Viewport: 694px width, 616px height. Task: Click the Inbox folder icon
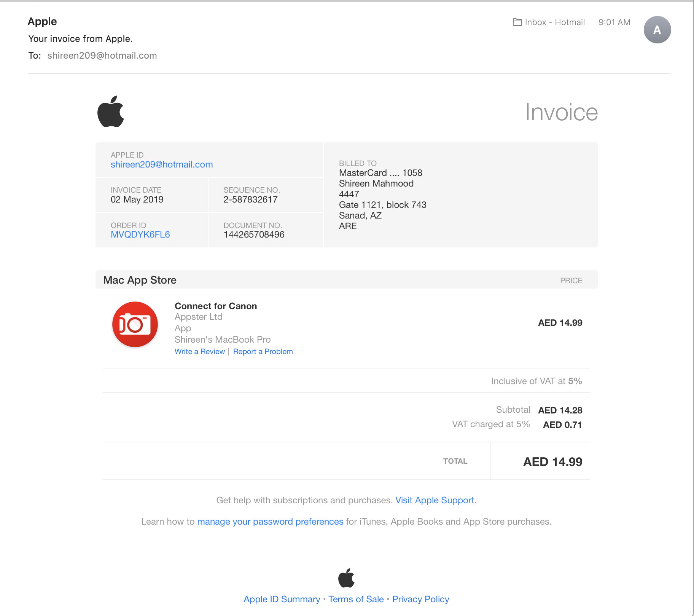click(x=517, y=22)
